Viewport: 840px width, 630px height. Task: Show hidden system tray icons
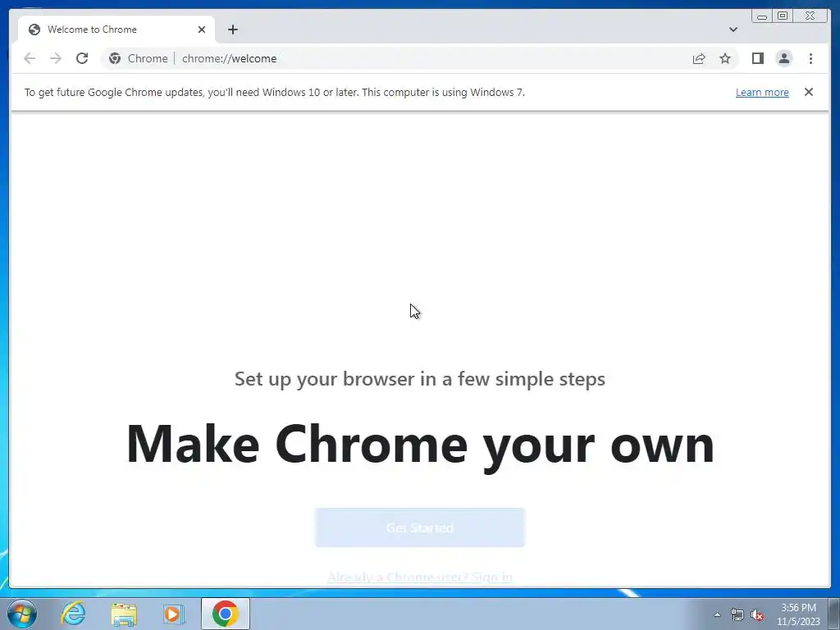click(x=717, y=614)
